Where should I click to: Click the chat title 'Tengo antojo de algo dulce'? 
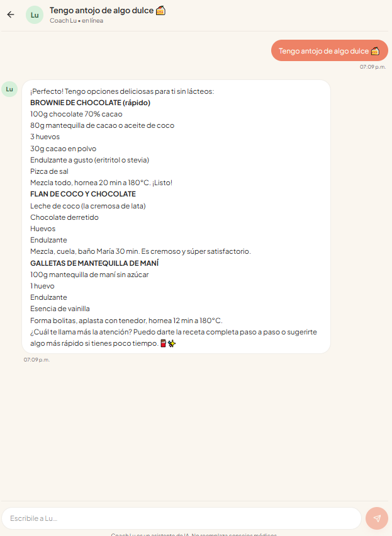click(x=101, y=11)
